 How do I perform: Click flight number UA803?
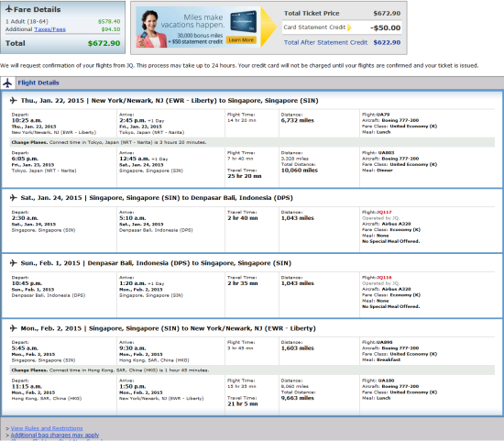(386, 152)
